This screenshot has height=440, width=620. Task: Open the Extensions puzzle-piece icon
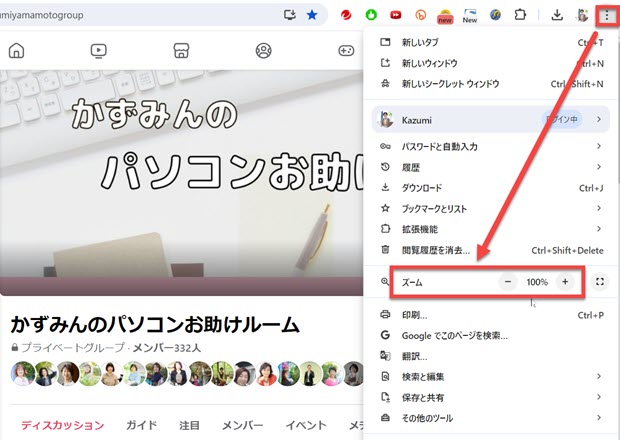click(x=520, y=15)
